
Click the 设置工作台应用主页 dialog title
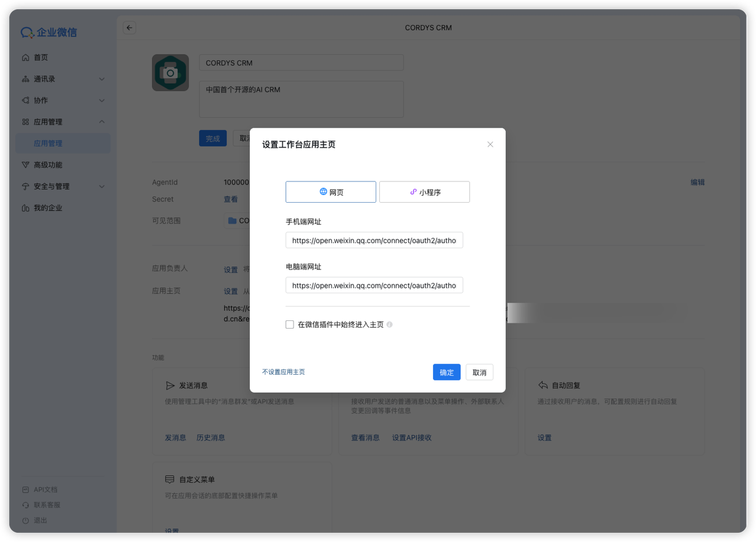coord(299,145)
